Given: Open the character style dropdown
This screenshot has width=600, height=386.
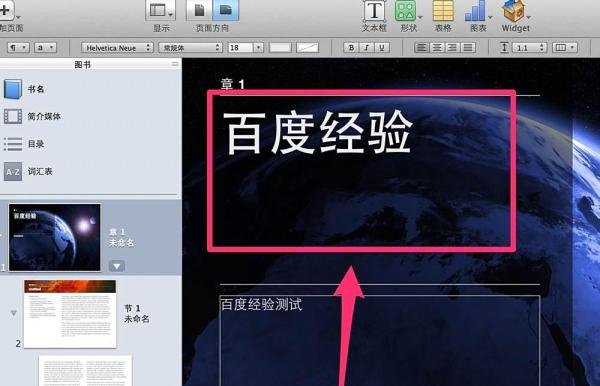Looking at the screenshot, I should click(46, 47).
